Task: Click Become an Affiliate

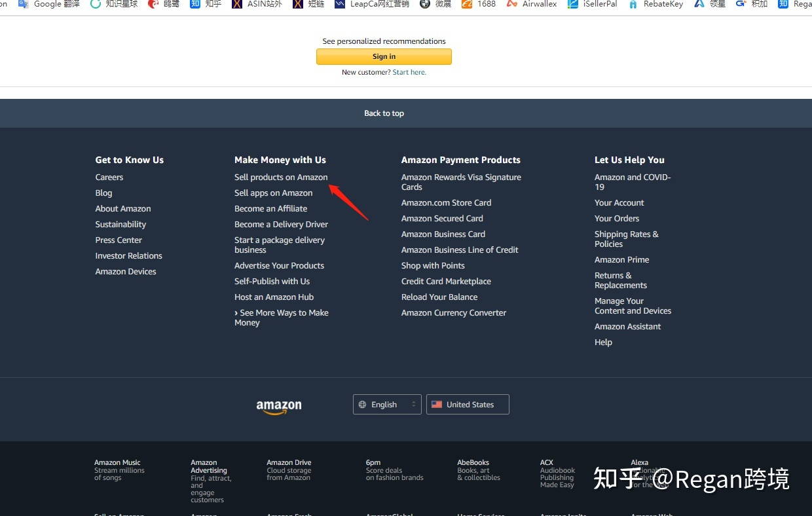Action: pyautogui.click(x=270, y=209)
